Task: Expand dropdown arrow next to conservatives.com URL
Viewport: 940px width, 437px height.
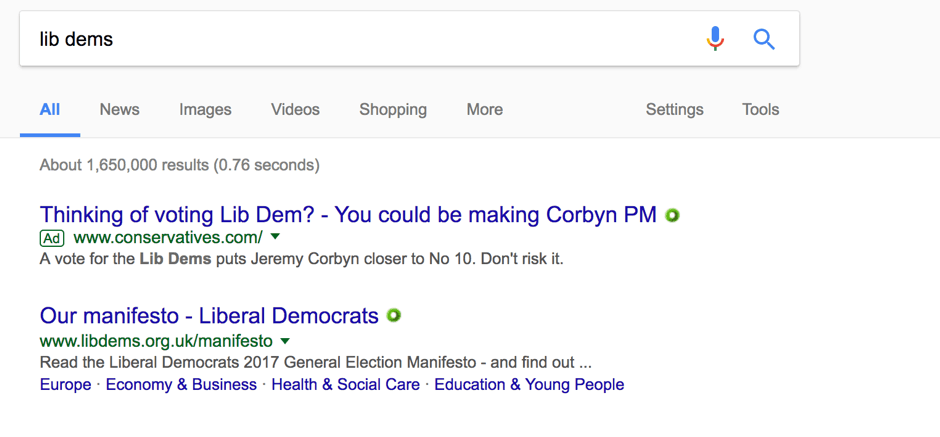Action: 275,237
